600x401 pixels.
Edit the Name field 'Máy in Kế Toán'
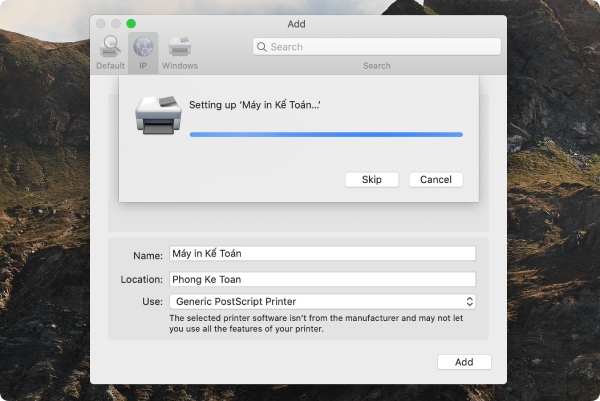point(322,254)
